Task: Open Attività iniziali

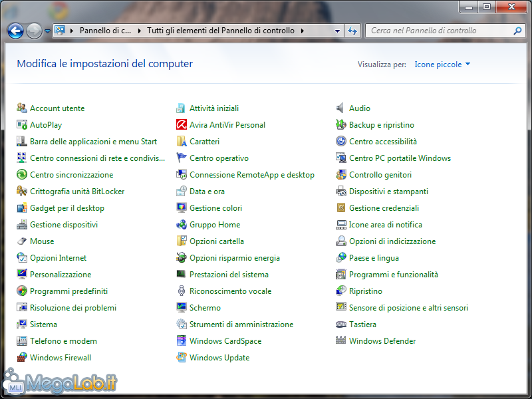Action: point(214,108)
